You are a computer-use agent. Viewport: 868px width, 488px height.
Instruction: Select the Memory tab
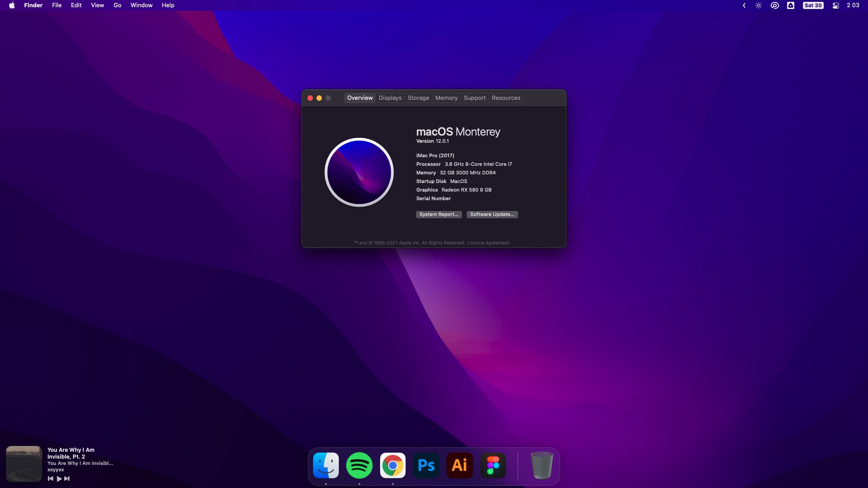point(446,98)
